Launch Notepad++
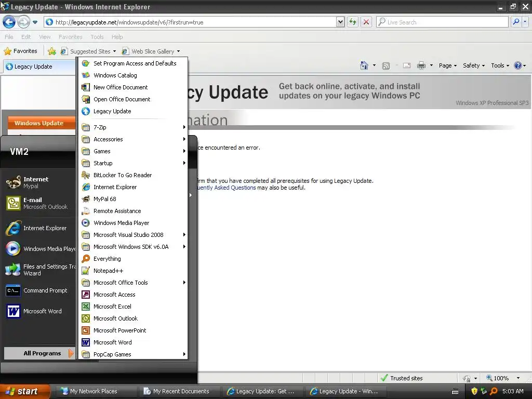The width and height of the screenshot is (532, 399). [x=133, y=270]
